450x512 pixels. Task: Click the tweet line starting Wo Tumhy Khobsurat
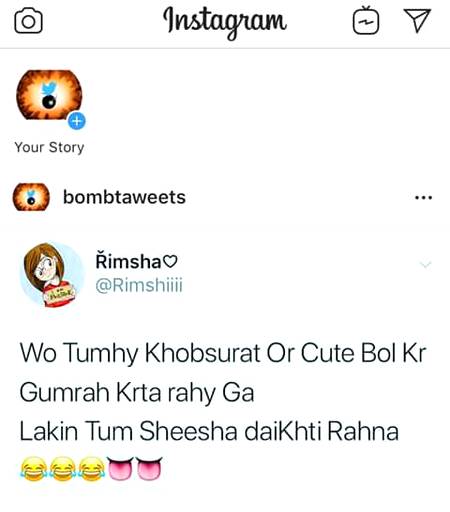click(x=223, y=353)
